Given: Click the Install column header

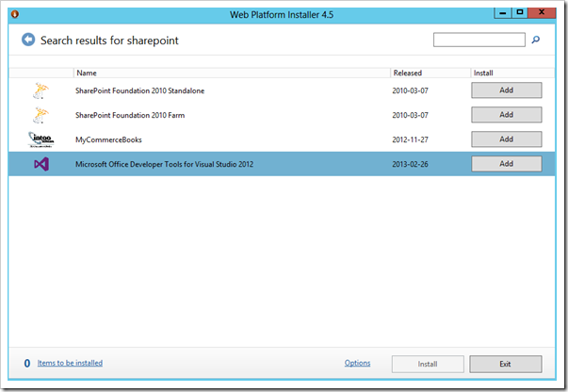Looking at the screenshot, I should [483, 73].
